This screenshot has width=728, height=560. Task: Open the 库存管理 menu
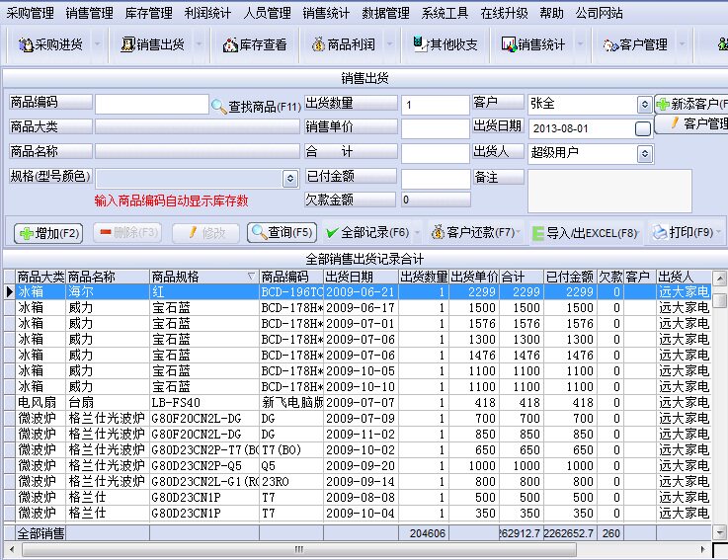(x=148, y=13)
